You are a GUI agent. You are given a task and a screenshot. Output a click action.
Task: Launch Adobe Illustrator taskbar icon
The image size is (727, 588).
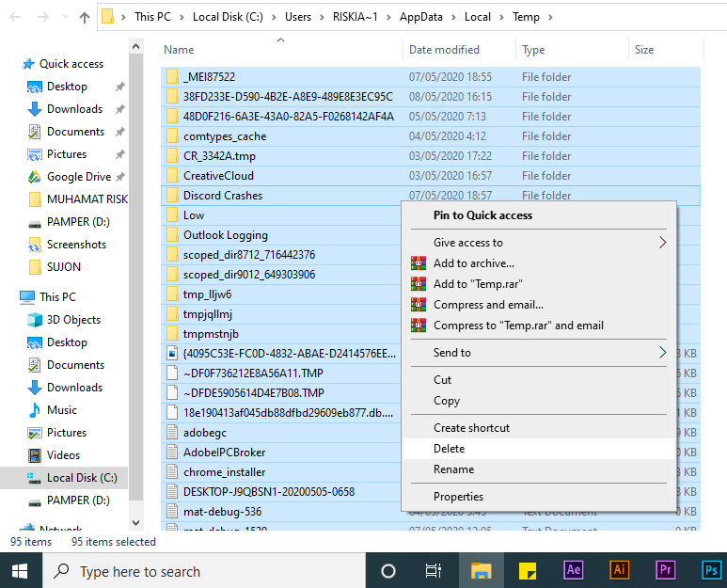point(620,570)
